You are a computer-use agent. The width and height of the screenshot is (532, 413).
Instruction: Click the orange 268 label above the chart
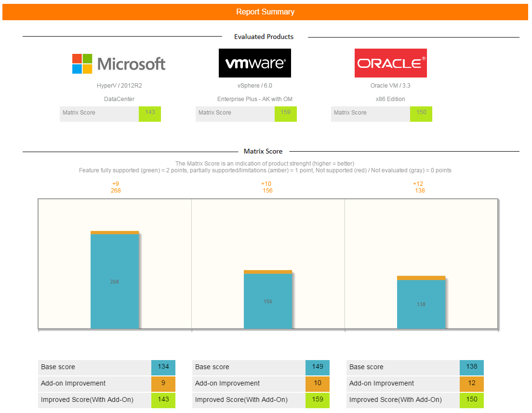point(116,191)
